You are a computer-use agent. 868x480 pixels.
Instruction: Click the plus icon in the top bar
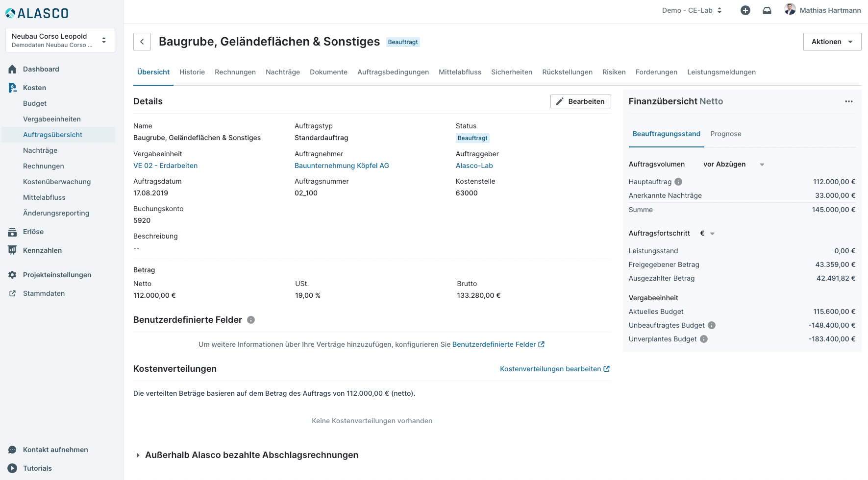[745, 10]
